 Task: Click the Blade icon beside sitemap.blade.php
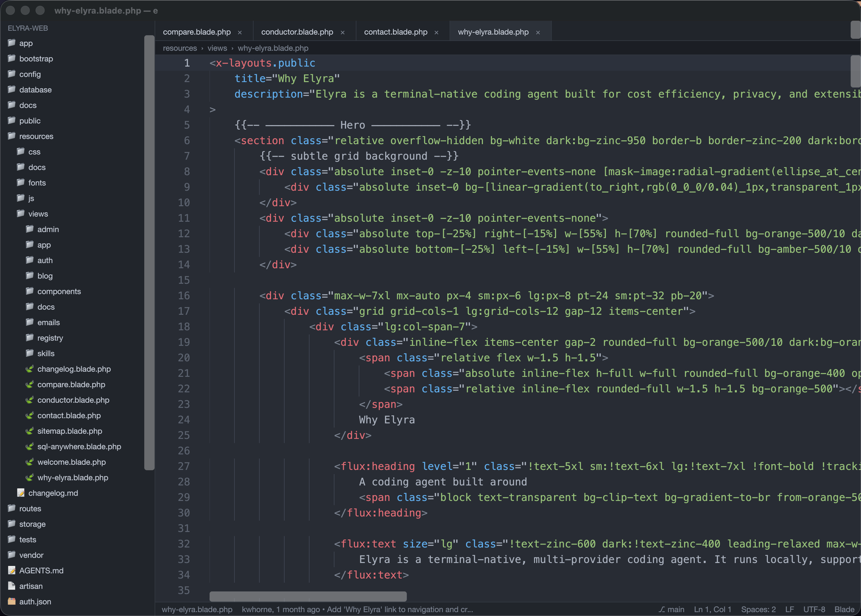pyautogui.click(x=30, y=431)
